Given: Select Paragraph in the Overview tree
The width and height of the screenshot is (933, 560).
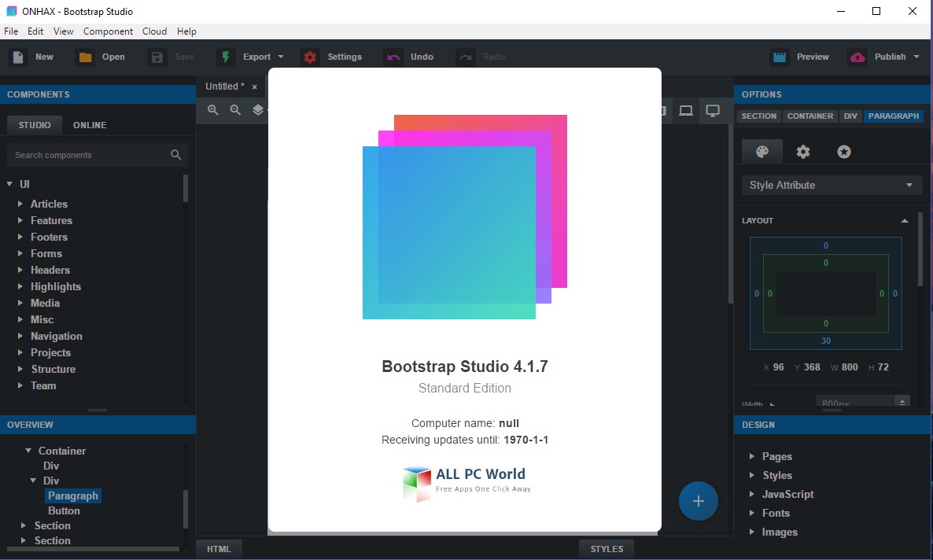Looking at the screenshot, I should tap(73, 496).
